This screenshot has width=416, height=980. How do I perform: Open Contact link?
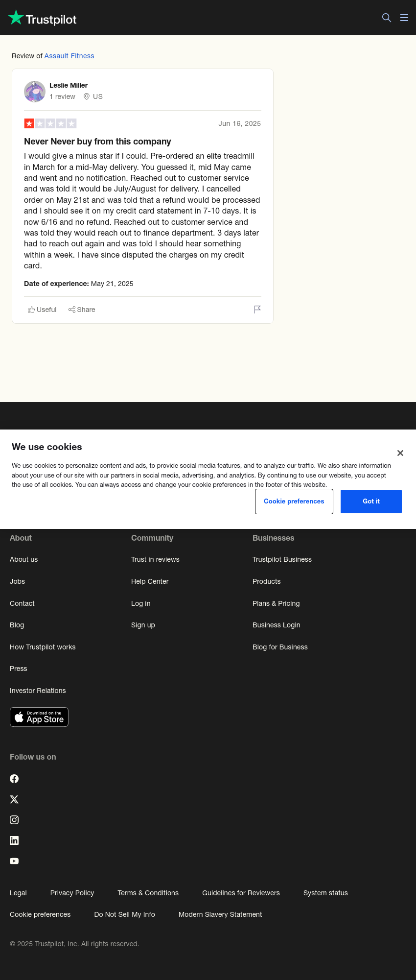(23, 603)
